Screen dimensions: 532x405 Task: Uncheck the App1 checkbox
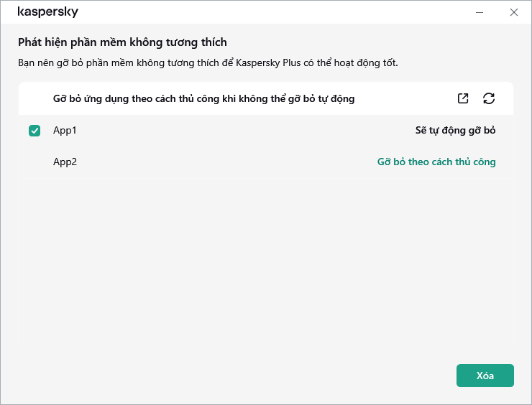coord(35,131)
